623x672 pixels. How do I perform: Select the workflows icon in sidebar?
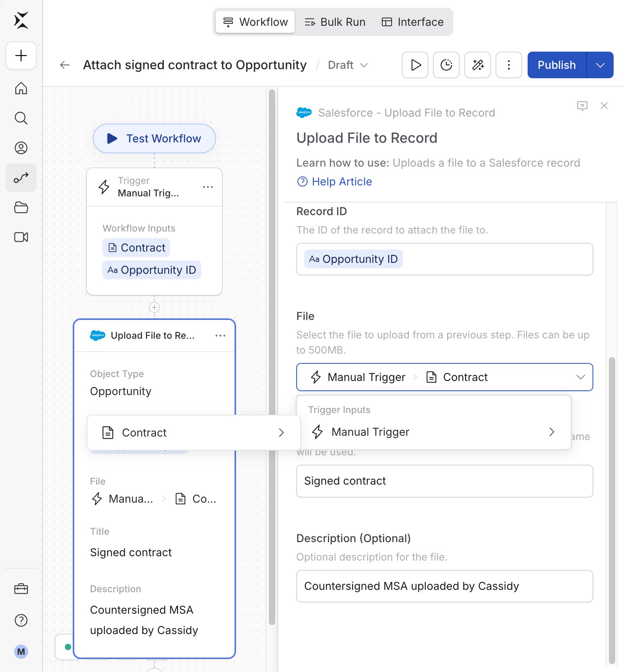(x=21, y=178)
